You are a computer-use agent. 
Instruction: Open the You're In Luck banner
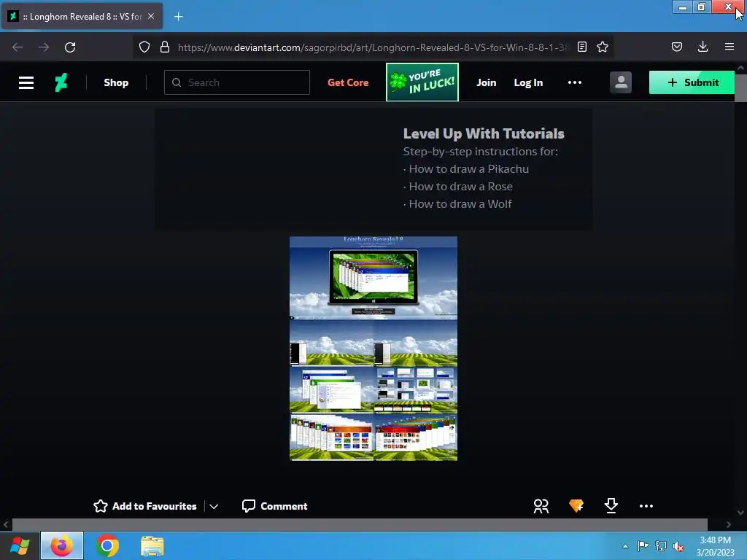point(422,82)
